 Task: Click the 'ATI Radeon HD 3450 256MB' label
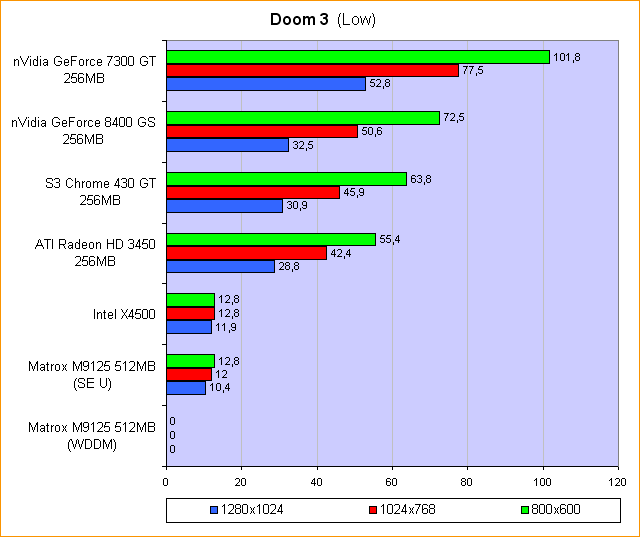pos(95,253)
